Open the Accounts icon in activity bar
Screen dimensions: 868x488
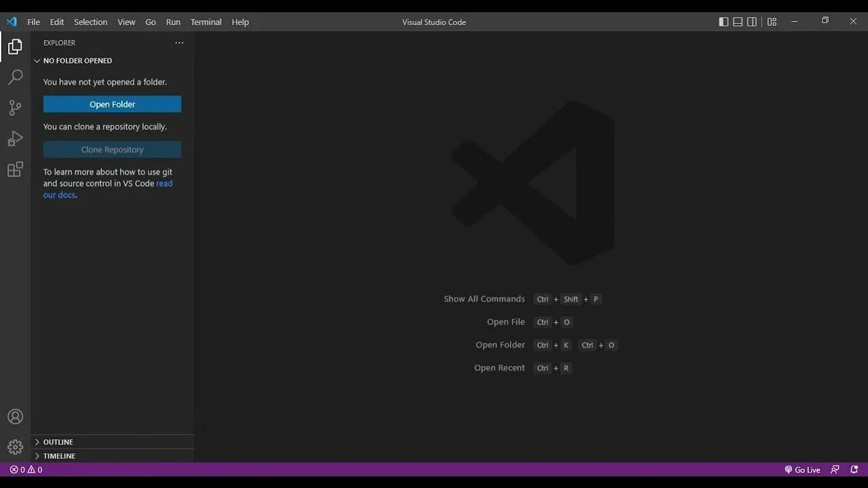pos(15,417)
